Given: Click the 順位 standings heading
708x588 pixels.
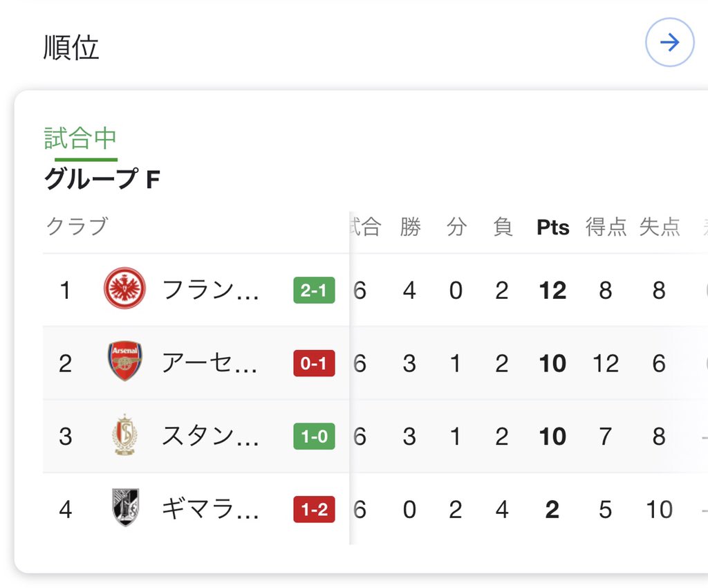Looking at the screenshot, I should click(71, 47).
